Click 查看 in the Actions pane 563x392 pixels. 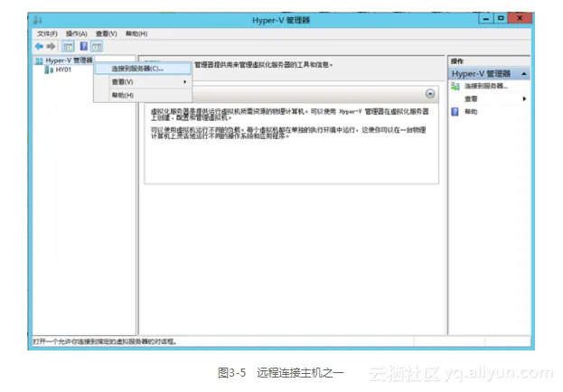pyautogui.click(x=471, y=98)
